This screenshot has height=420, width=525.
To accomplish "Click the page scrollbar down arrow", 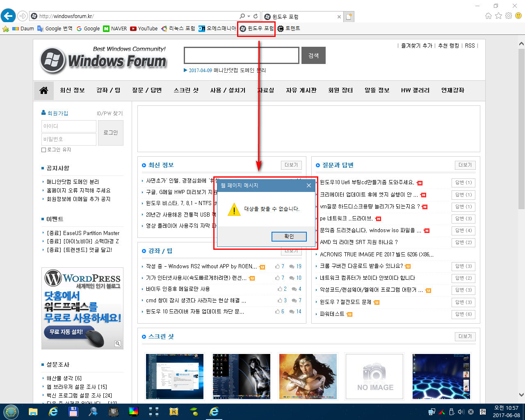I will (x=521, y=395).
